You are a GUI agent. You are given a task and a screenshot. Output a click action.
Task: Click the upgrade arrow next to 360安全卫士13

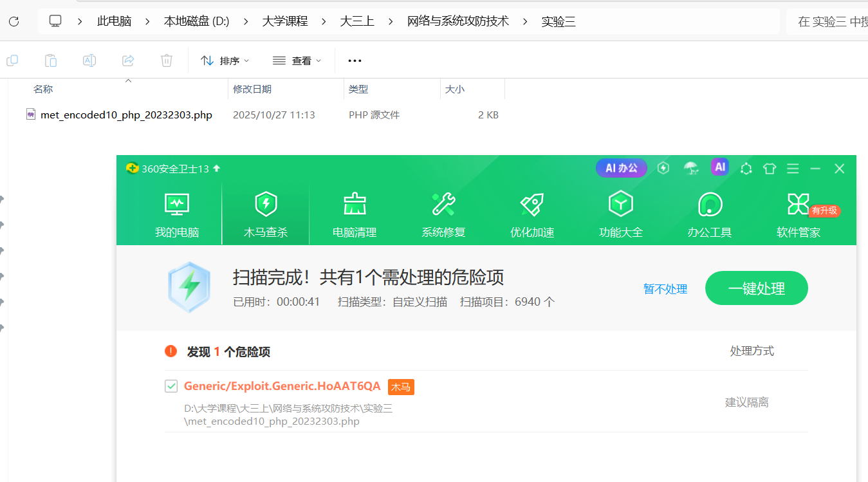(x=217, y=169)
